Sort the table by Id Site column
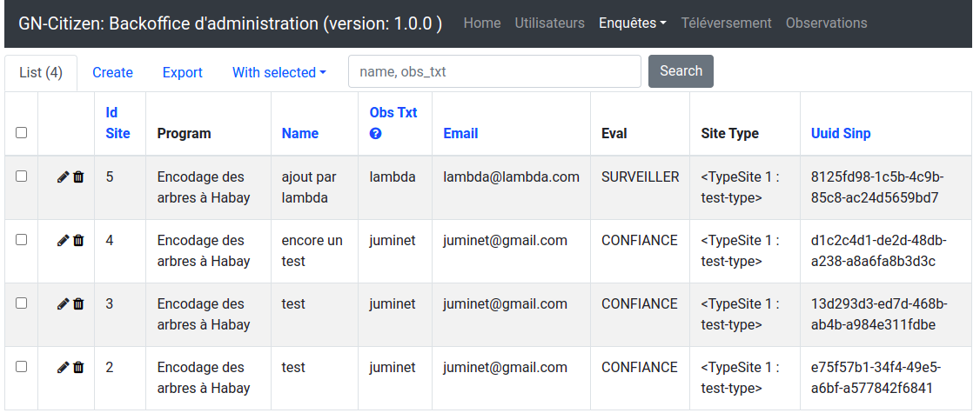The height and width of the screenshot is (413, 980). (117, 123)
